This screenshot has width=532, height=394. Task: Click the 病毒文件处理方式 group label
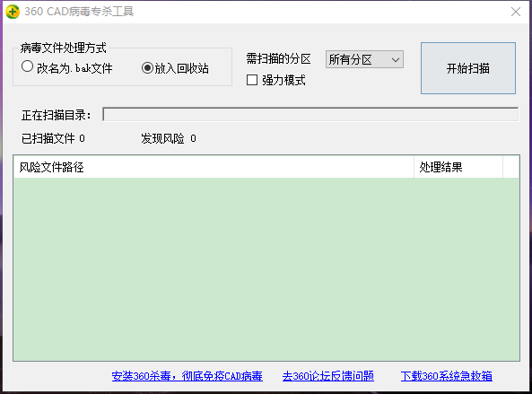click(63, 48)
